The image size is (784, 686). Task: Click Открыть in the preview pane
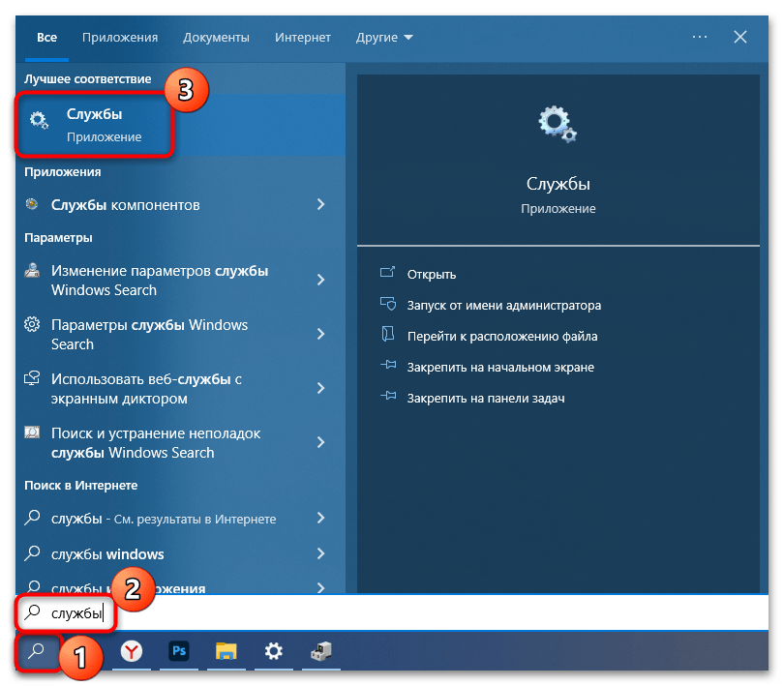click(x=431, y=274)
